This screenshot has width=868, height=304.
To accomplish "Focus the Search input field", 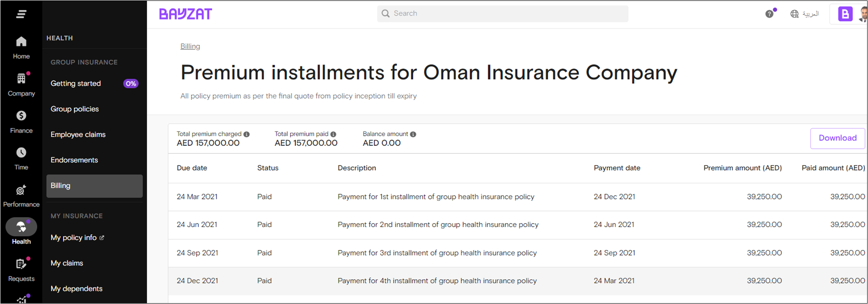I will 502,13.
